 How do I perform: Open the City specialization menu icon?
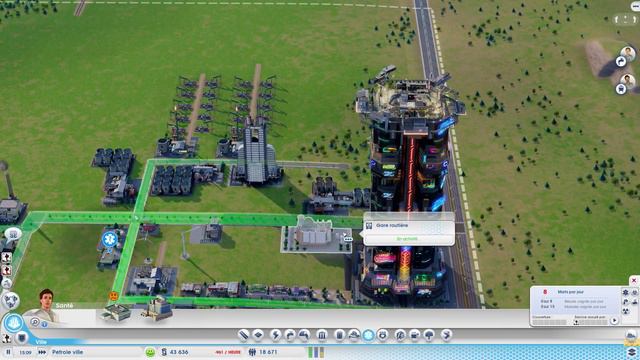[447, 335]
